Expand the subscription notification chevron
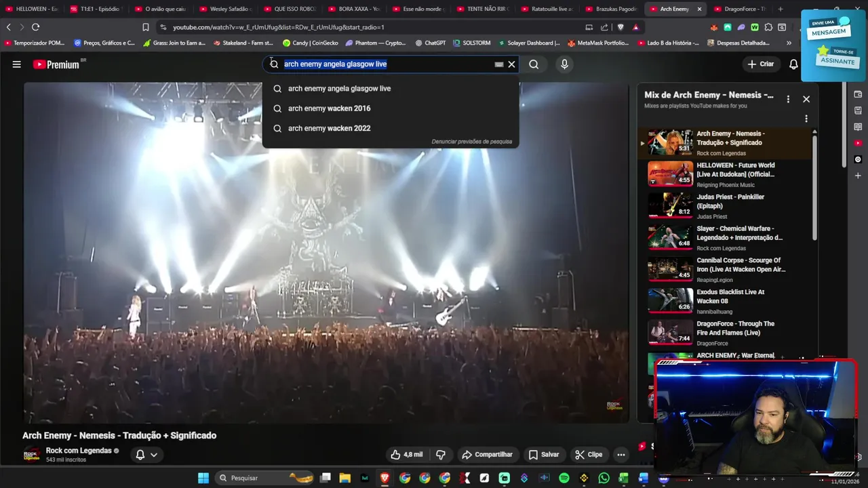This screenshot has width=868, height=488. 154,455
